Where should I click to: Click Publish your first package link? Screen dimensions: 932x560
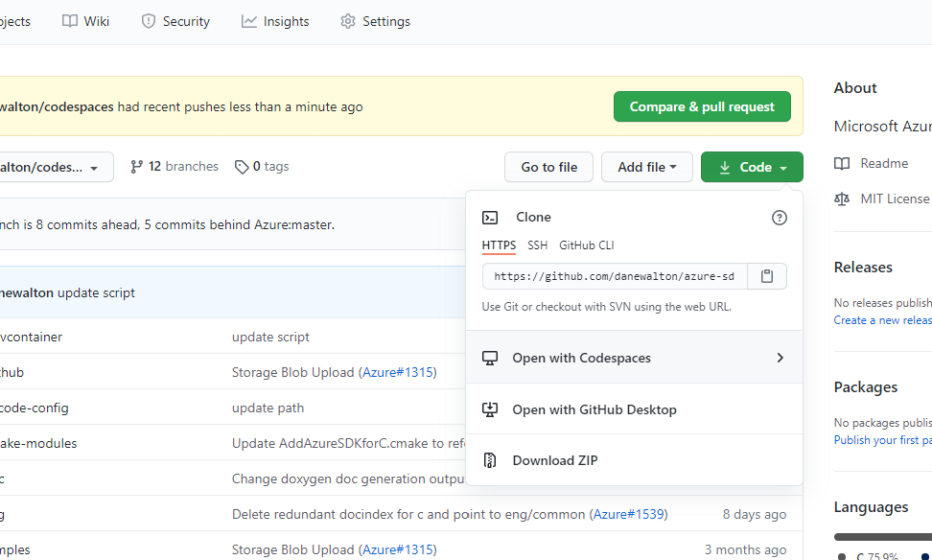(x=883, y=440)
